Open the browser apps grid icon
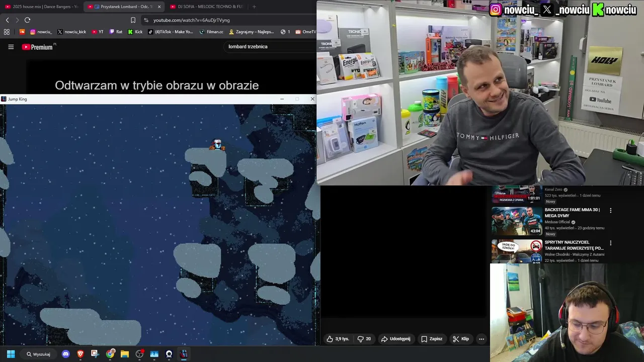Screen dimensions: 644x362 pos(7,32)
